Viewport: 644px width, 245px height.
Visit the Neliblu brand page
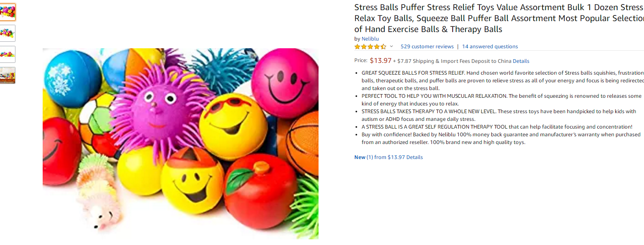click(x=370, y=39)
